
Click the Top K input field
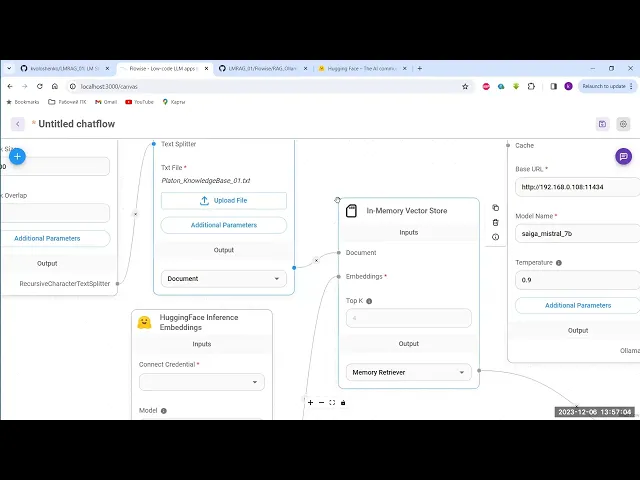click(x=409, y=318)
